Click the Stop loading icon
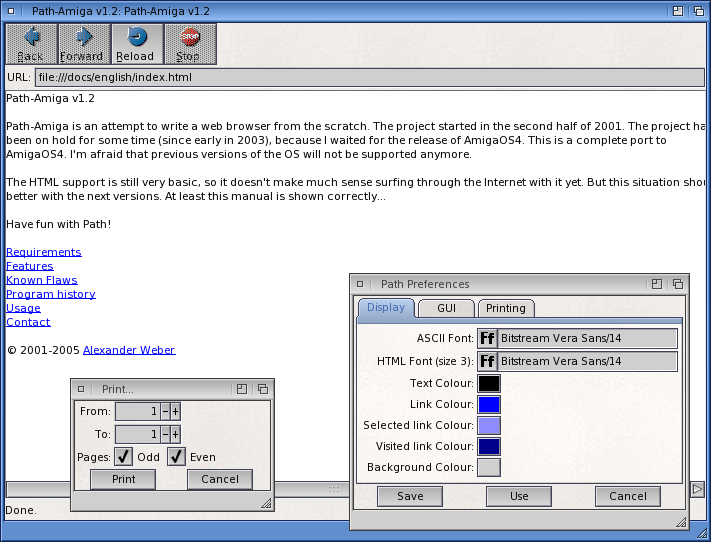 tap(189, 38)
